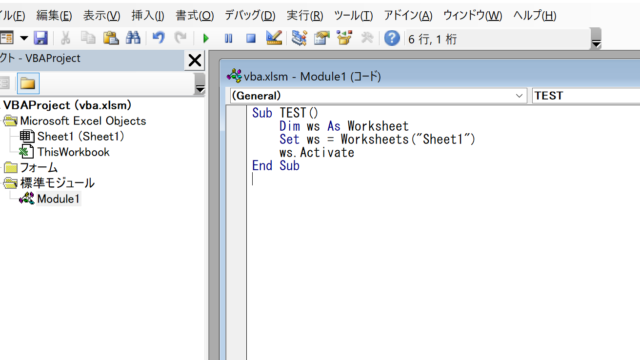Click the ThisWorkbook Excel icon

[27, 152]
